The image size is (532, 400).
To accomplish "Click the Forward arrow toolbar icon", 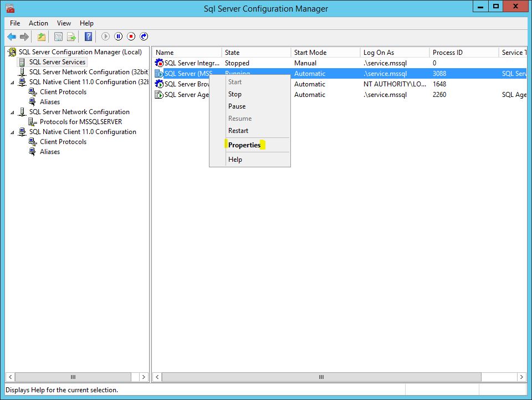I will coord(24,37).
